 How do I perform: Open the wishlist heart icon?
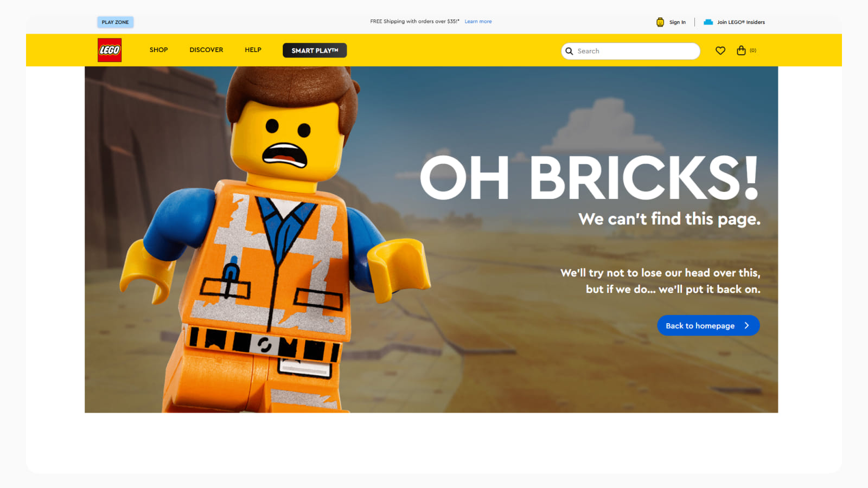click(720, 50)
